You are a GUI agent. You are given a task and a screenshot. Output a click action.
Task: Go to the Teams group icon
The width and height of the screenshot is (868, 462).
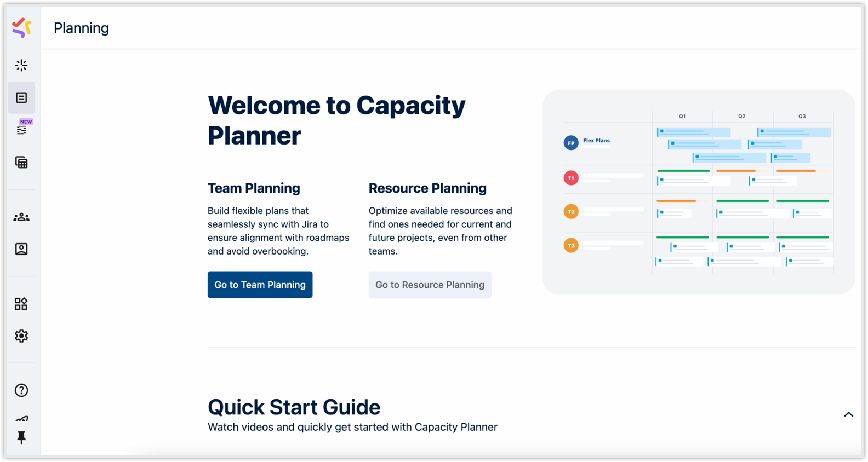pos(21,217)
